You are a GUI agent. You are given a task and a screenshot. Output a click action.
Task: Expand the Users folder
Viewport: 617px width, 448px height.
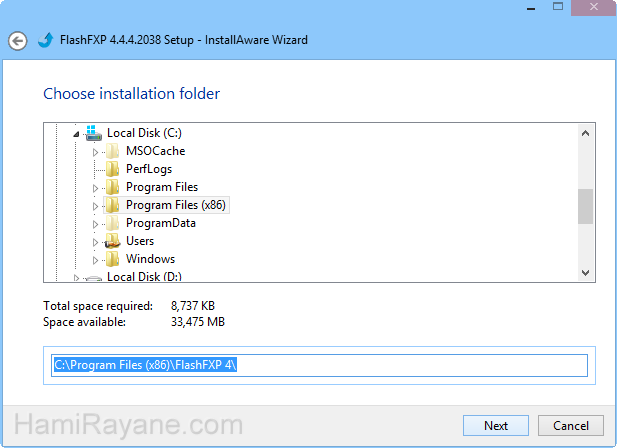click(95, 242)
